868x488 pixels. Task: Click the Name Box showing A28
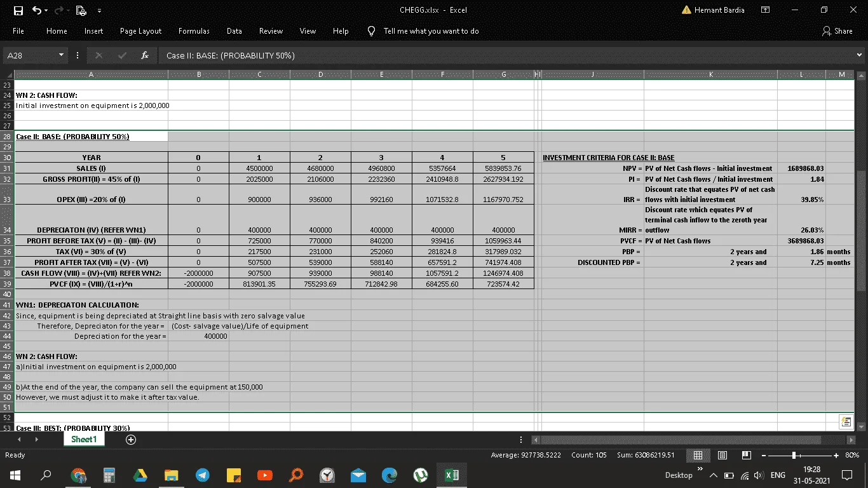point(31,55)
